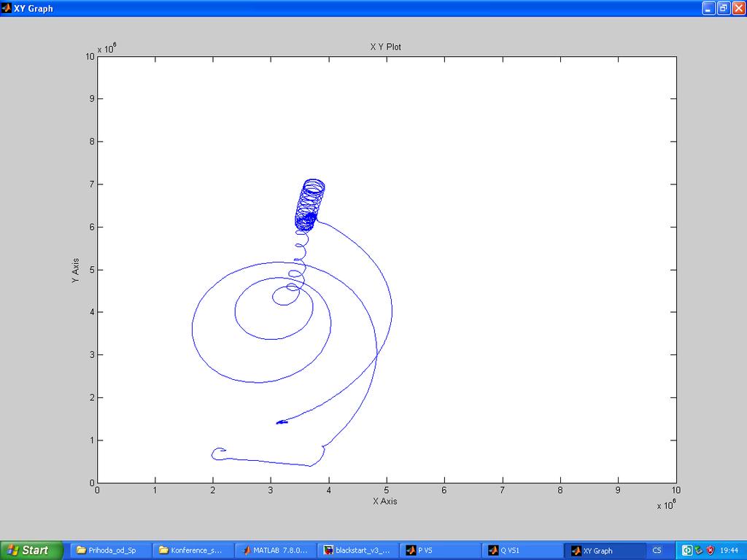Restore down the XY Graph window

[x=724, y=8]
